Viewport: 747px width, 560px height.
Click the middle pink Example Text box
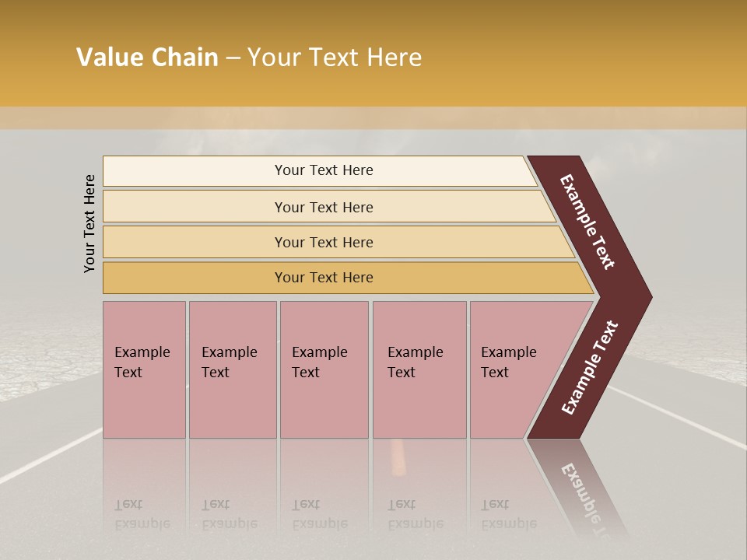(x=324, y=369)
